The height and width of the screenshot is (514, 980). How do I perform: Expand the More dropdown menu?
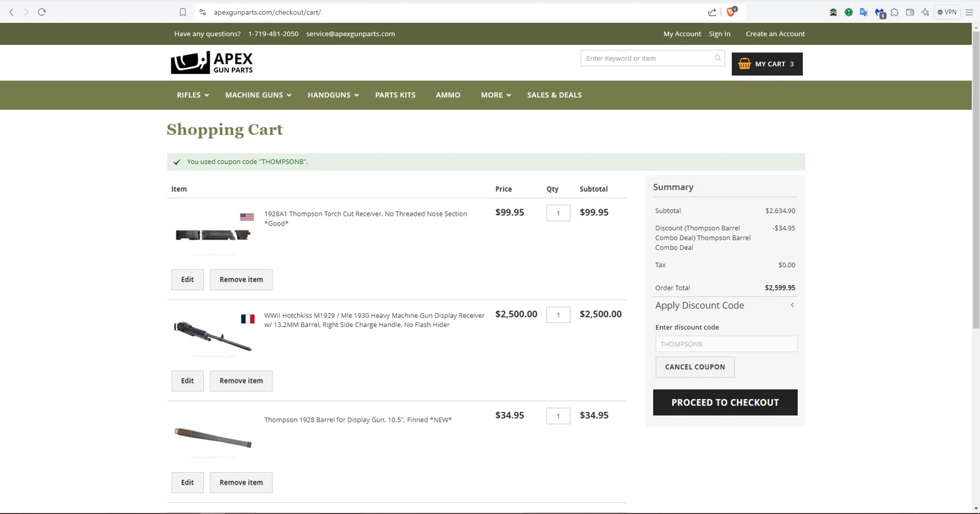pyautogui.click(x=496, y=95)
